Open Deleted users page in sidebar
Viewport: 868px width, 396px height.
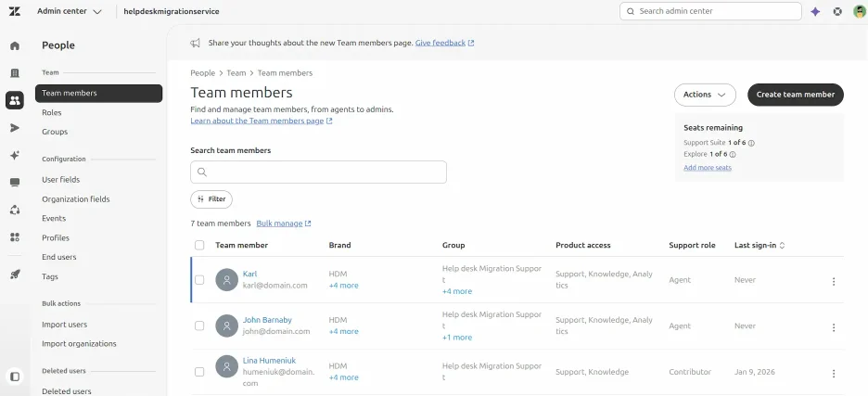point(67,391)
